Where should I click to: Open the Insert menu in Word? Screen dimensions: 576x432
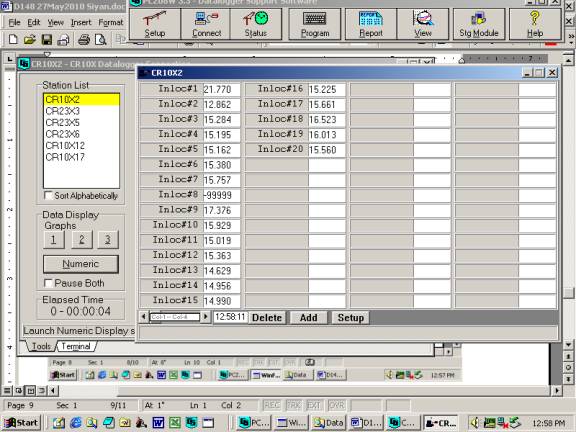[x=81, y=23]
